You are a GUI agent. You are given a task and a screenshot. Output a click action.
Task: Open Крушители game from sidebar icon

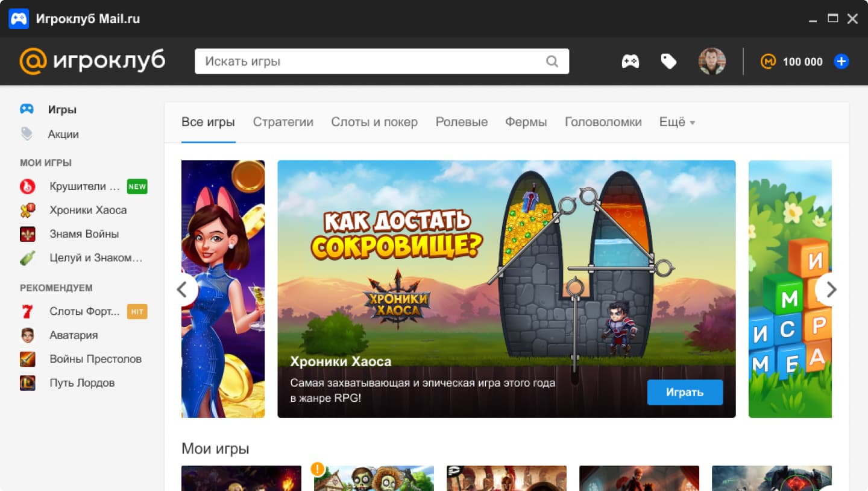(x=27, y=186)
